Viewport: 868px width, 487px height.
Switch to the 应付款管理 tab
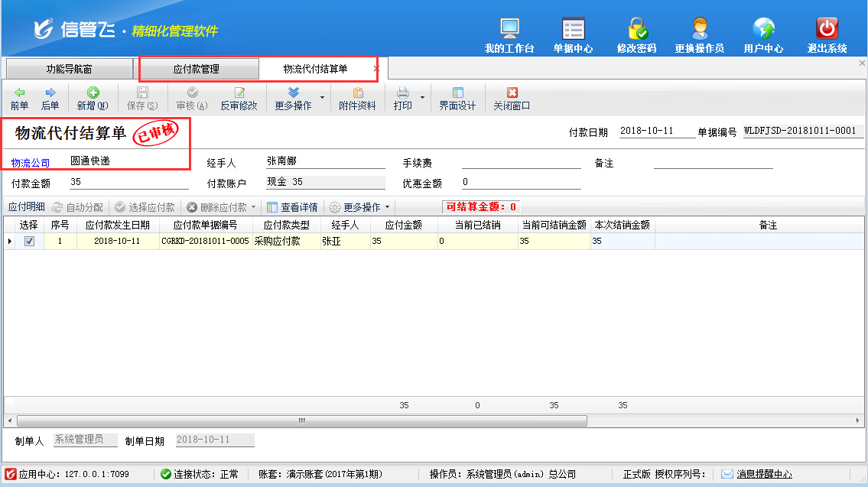pyautogui.click(x=197, y=69)
